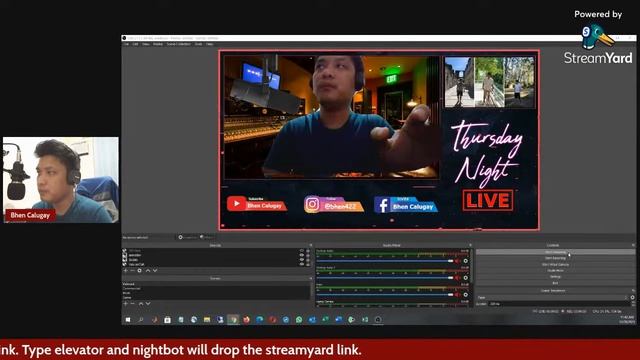
Task: Open Mic/Aux gear options menu
Action: (466, 295)
